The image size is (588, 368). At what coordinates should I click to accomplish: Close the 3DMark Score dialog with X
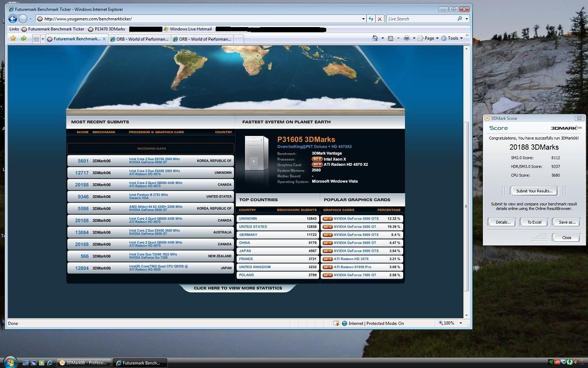[x=579, y=119]
